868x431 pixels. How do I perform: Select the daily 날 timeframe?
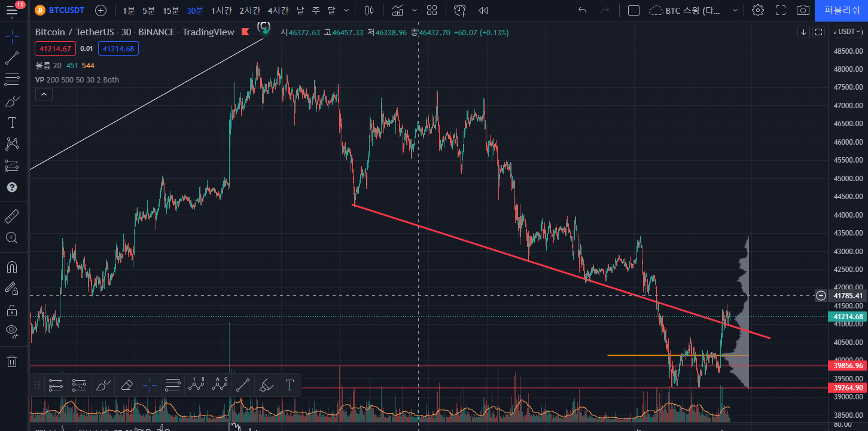pyautogui.click(x=300, y=10)
